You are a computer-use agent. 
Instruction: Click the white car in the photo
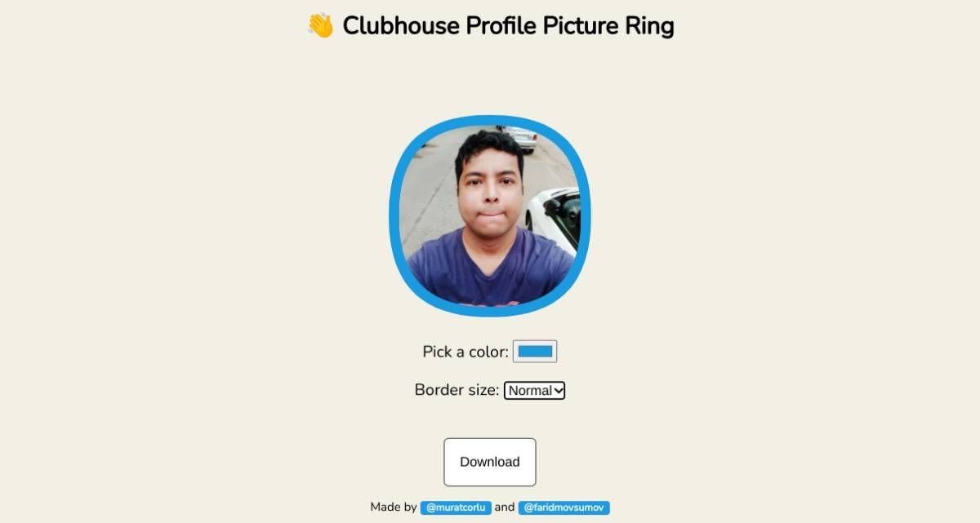pyautogui.click(x=554, y=219)
